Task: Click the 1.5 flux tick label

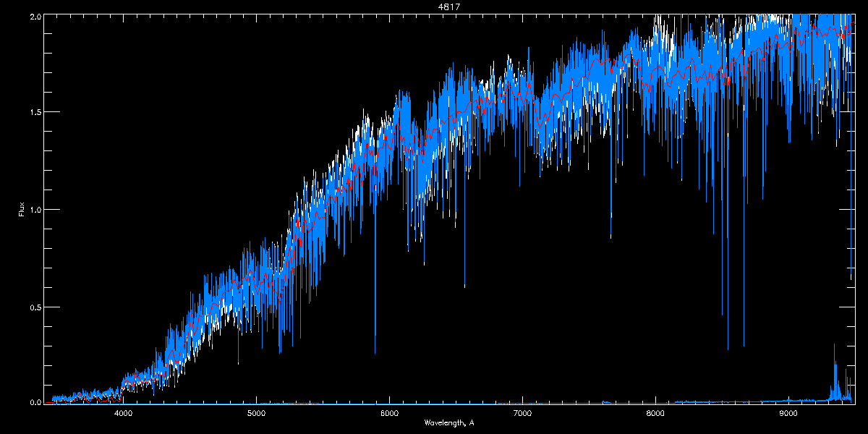Action: [35, 113]
